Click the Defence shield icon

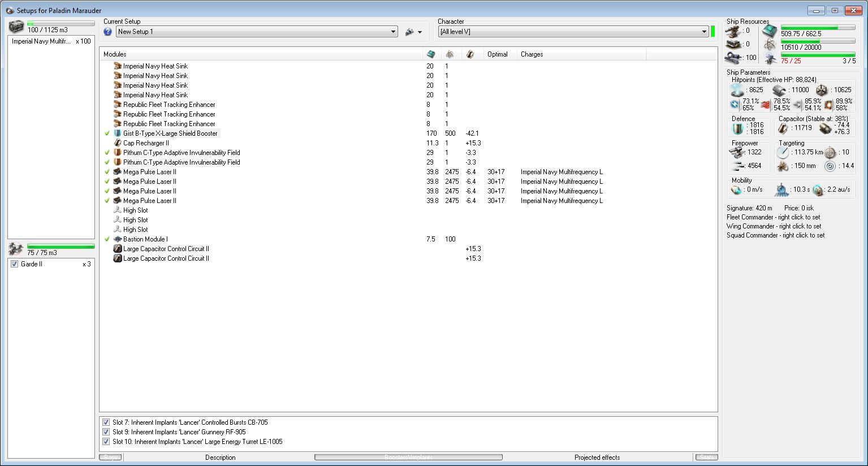click(737, 128)
